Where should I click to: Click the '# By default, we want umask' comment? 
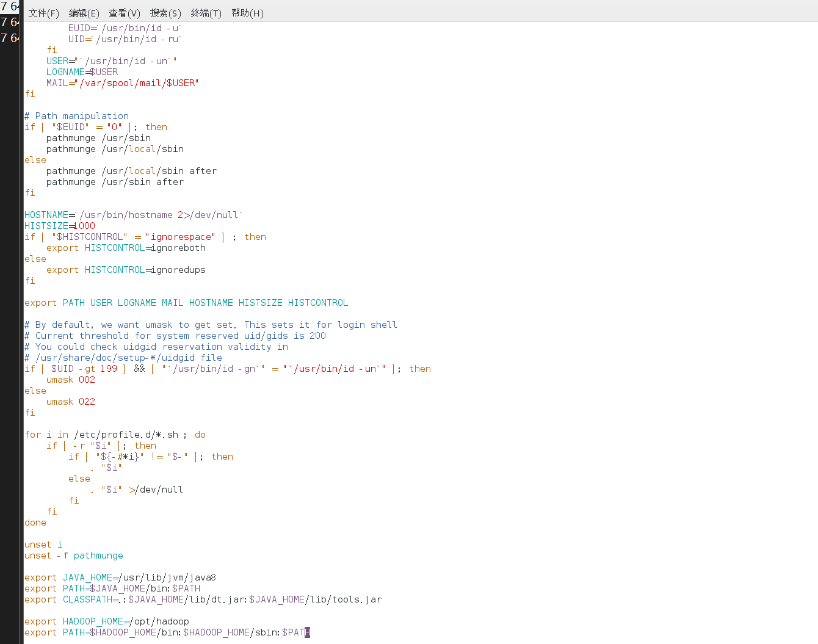coord(211,325)
